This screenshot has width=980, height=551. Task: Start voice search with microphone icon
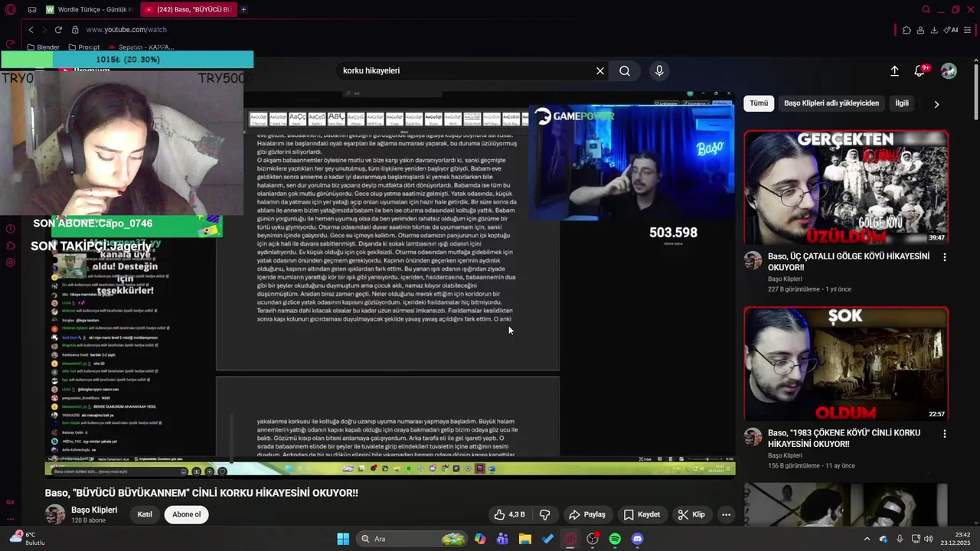[659, 70]
